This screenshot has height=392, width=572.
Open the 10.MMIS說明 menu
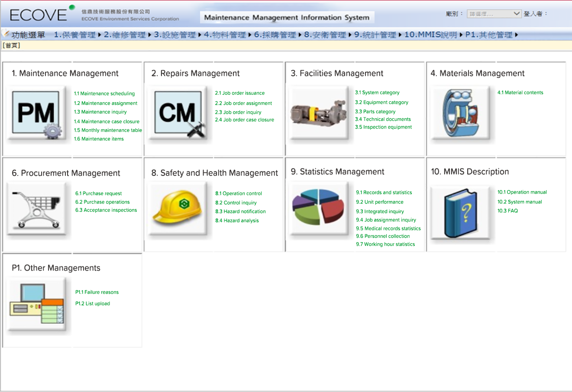[430, 35]
